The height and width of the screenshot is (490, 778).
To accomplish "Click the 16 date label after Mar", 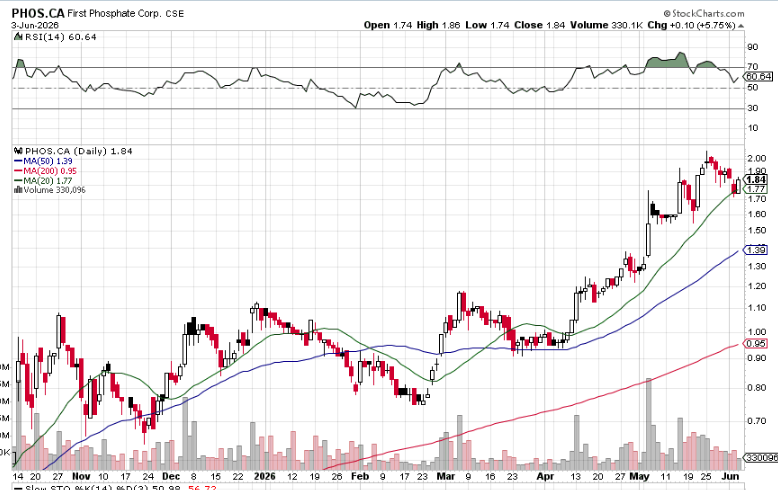I will (490, 476).
